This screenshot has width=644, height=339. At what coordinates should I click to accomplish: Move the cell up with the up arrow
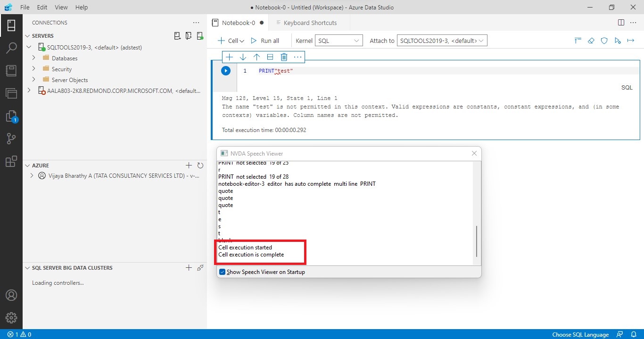[x=256, y=57]
